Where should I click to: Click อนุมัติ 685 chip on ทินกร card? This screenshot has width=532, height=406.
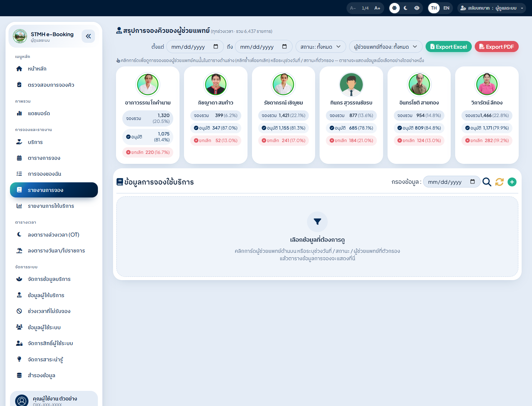(351, 128)
